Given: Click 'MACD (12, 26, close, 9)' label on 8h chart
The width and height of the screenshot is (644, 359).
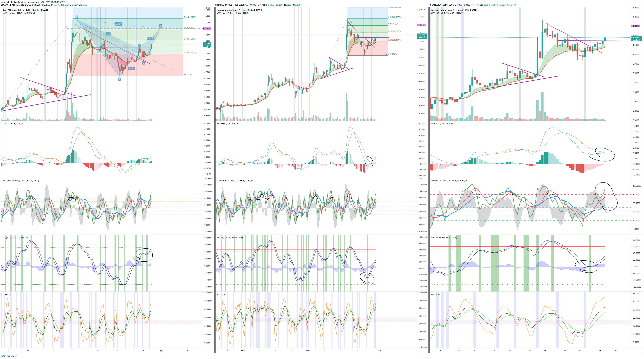Looking at the screenshot, I should click(228, 124).
